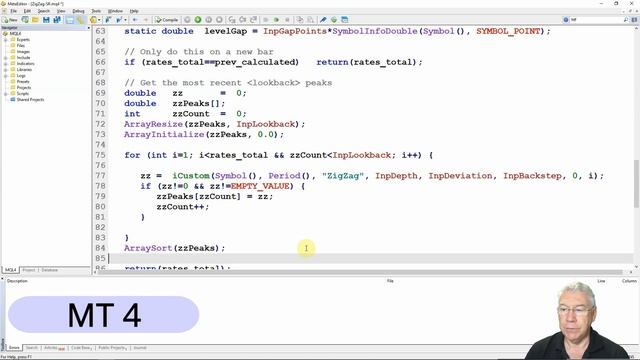Click inside the toolbar search field
The image size is (640, 360).
coord(596,20)
